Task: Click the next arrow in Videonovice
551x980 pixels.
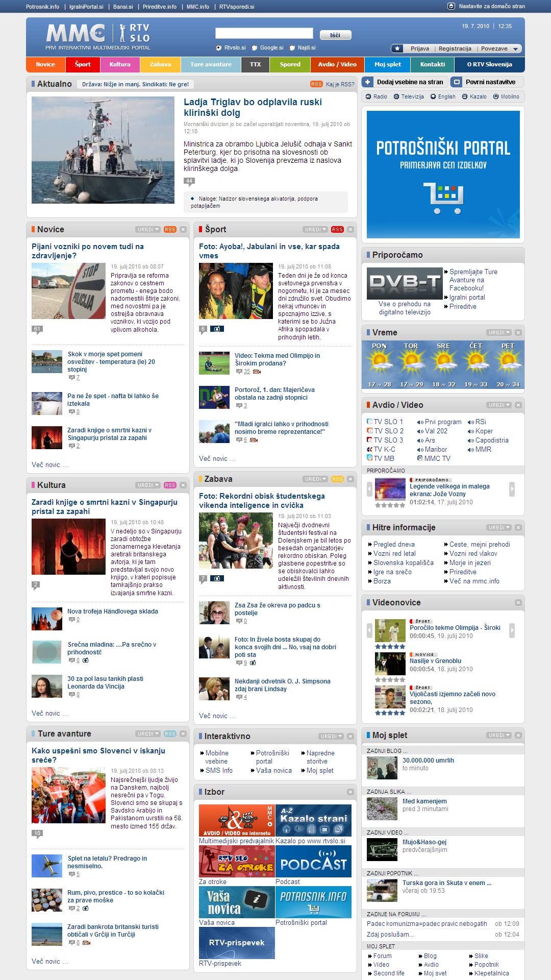Action: pos(512,630)
